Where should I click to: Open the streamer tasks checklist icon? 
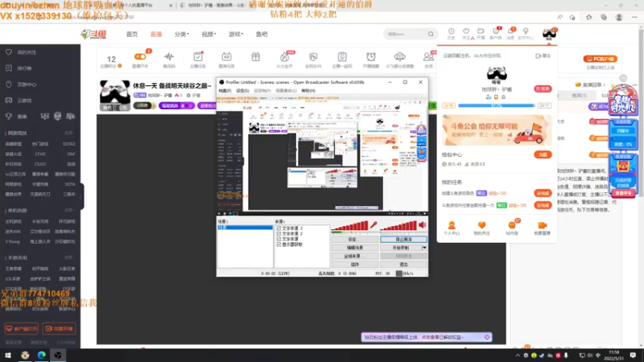197,56
